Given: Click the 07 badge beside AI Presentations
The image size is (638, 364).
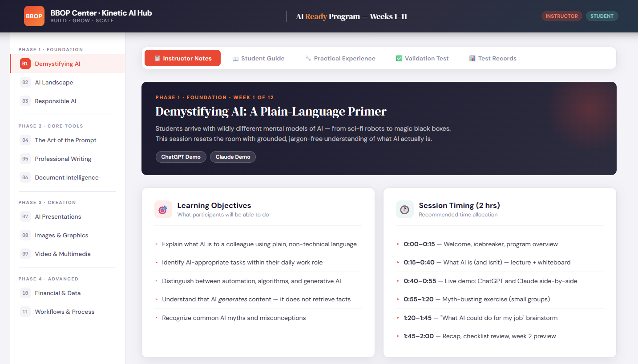Looking at the screenshot, I should click(25, 216).
